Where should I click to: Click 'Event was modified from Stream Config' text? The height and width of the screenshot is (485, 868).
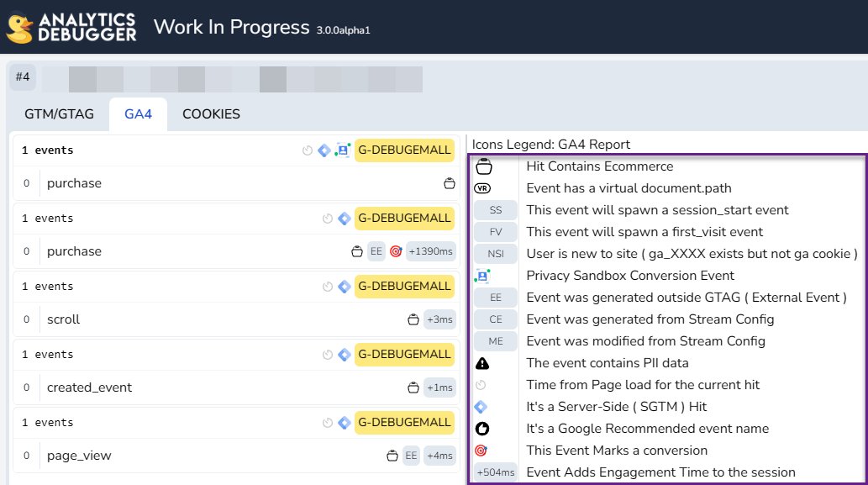pos(645,341)
